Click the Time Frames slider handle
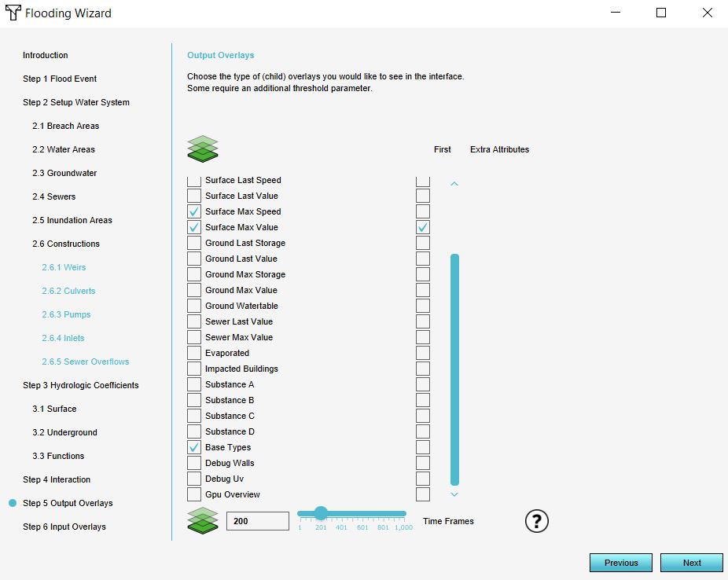 point(321,513)
